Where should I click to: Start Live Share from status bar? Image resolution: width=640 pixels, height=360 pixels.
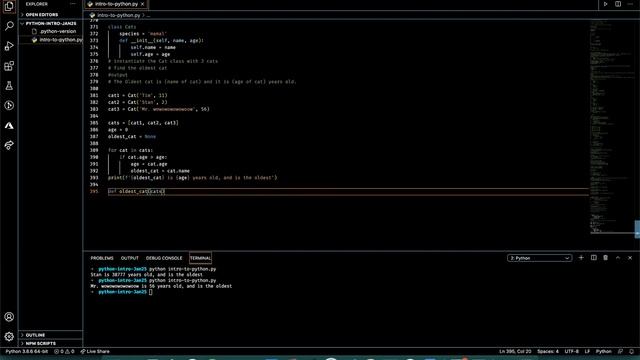pos(95,351)
